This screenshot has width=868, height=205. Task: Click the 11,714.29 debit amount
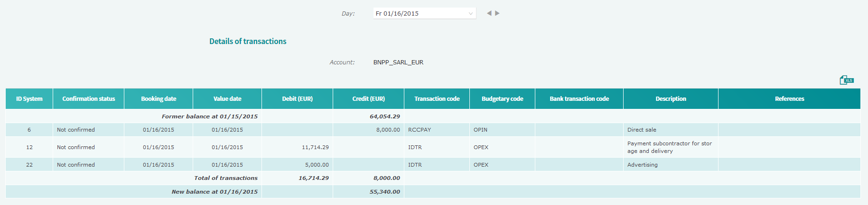pyautogui.click(x=315, y=147)
